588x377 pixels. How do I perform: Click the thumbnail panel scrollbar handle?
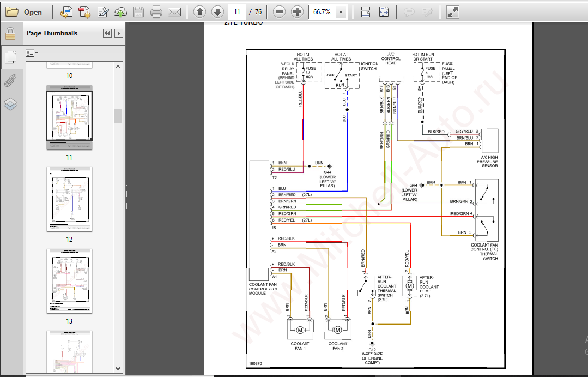click(118, 116)
